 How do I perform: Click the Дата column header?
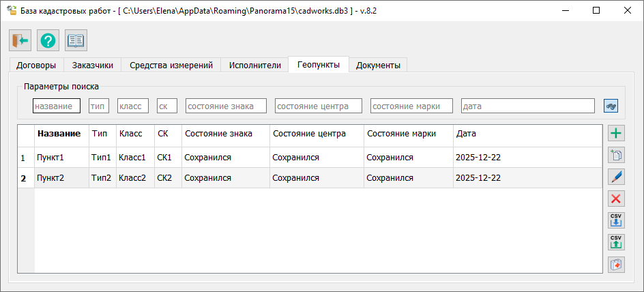(528, 136)
